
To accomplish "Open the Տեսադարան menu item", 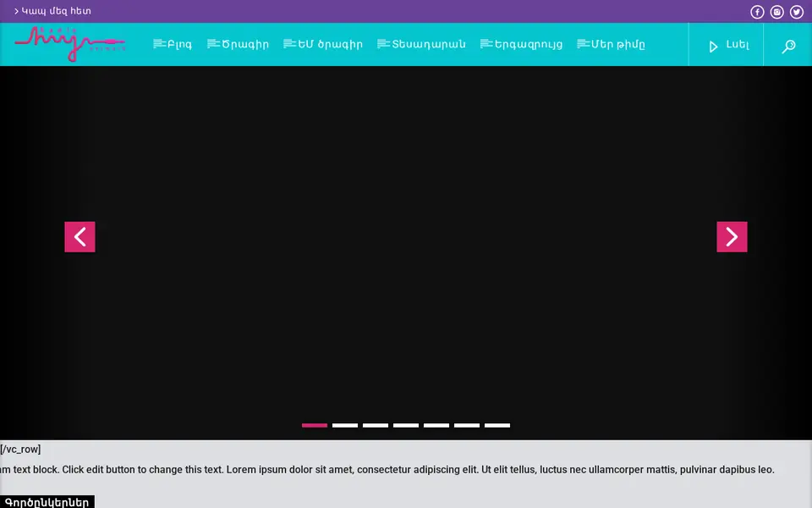I will (421, 44).
